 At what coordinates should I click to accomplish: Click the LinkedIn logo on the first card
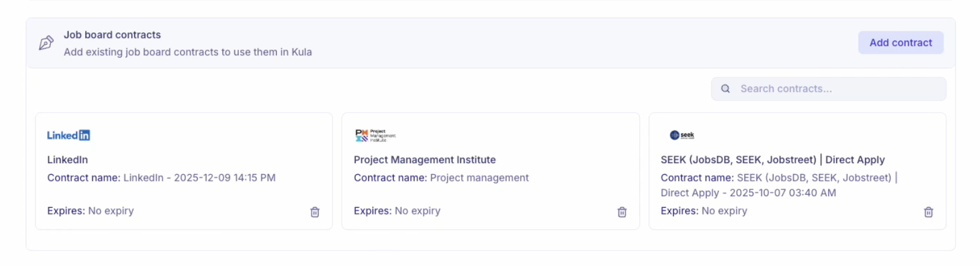(x=69, y=135)
